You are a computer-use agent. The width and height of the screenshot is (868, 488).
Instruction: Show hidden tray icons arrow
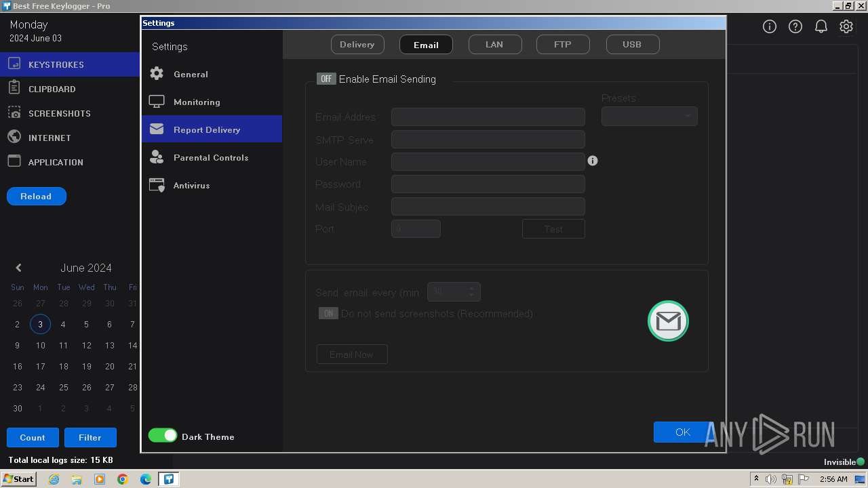[756, 479]
